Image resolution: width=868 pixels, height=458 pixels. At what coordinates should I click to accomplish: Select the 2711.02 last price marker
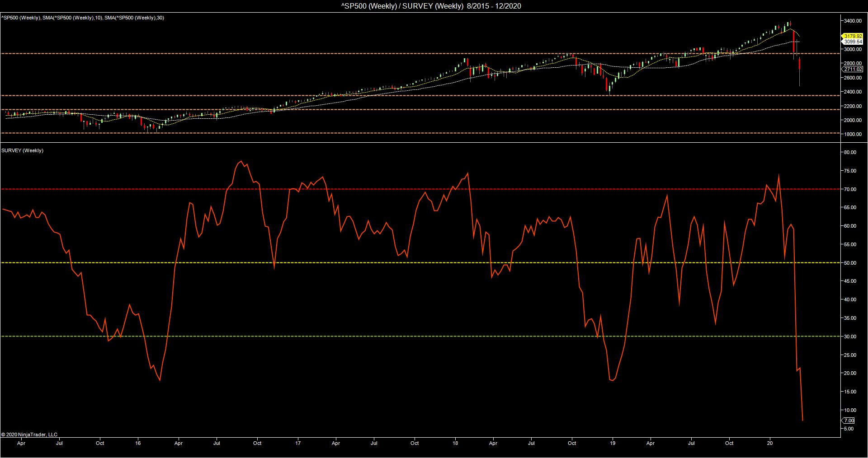(853, 70)
